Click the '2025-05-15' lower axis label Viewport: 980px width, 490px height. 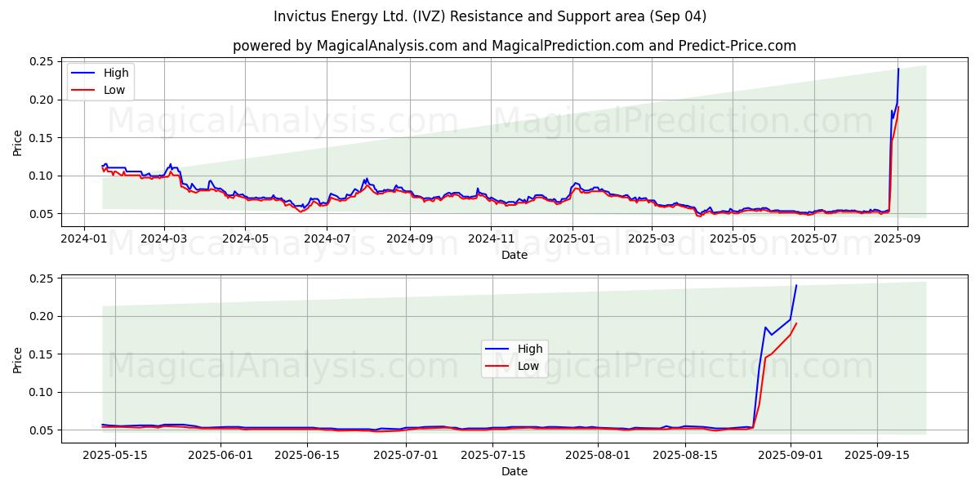tap(115, 455)
